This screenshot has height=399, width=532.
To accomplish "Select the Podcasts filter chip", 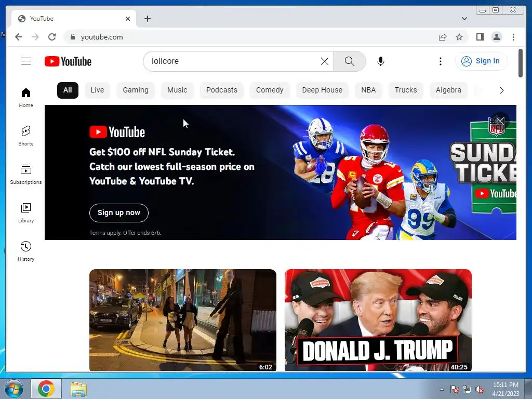I will (222, 90).
